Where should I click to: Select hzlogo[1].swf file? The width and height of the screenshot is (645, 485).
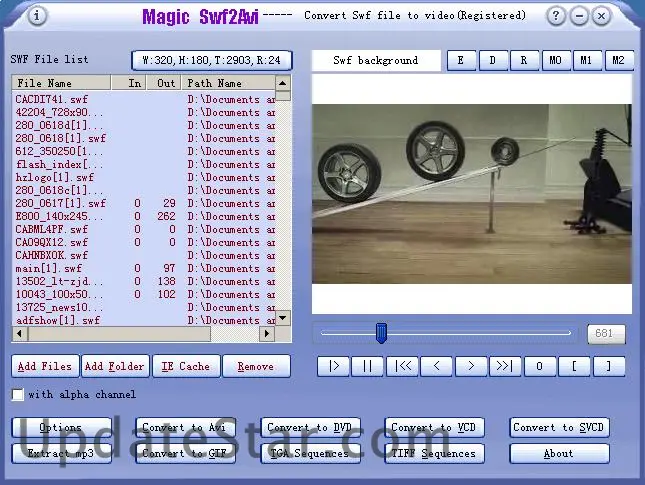tap(144, 177)
